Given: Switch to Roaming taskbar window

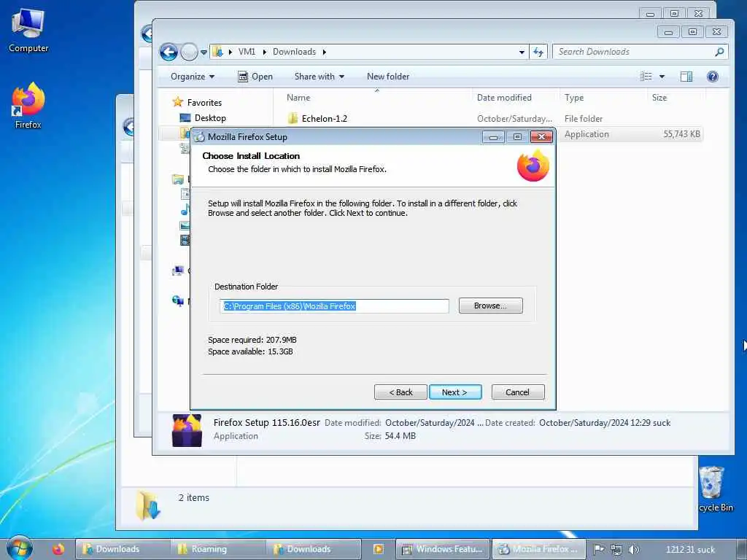Looking at the screenshot, I should (x=218, y=549).
